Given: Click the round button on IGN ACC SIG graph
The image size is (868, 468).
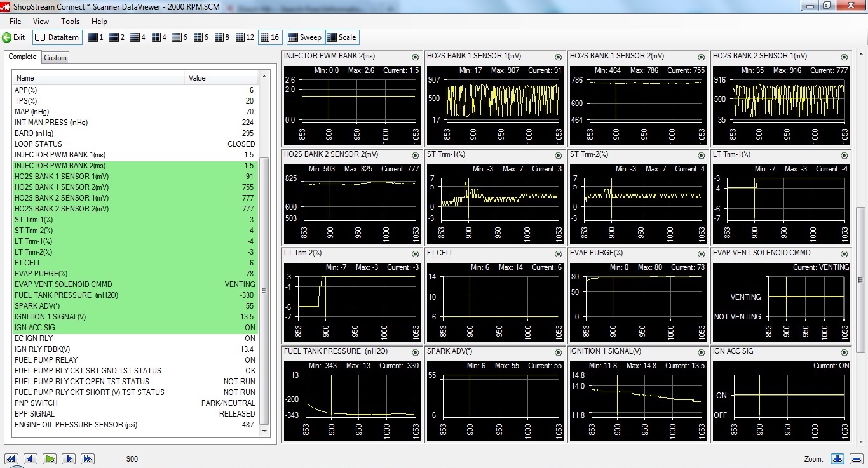Looking at the screenshot, I should [844, 352].
